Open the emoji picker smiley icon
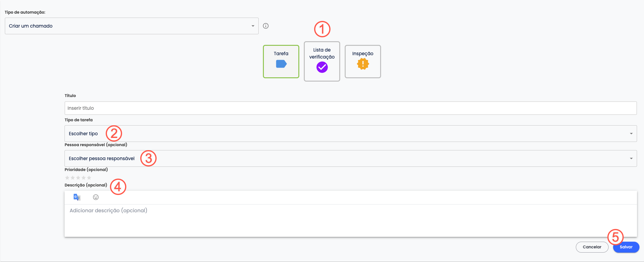This screenshot has height=262, width=644. (x=96, y=197)
